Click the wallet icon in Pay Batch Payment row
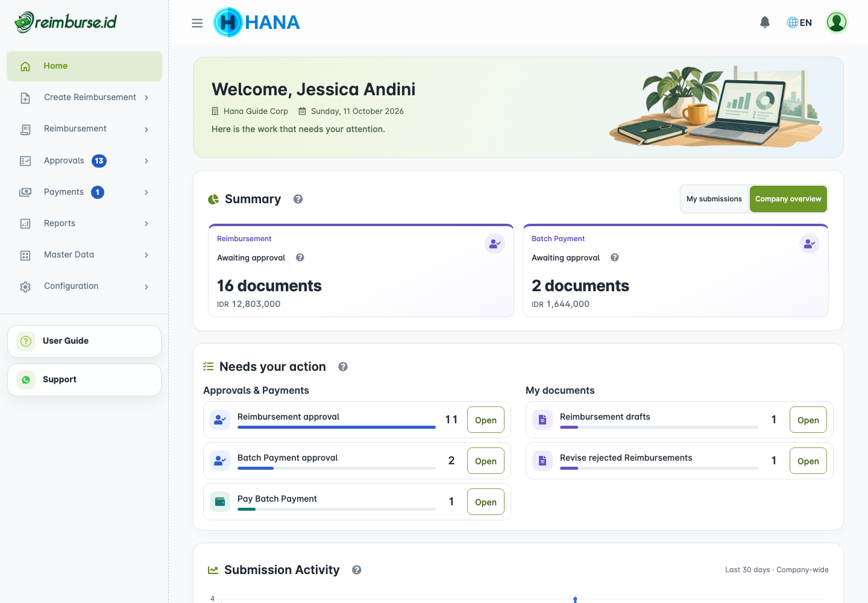This screenshot has height=603, width=868. [220, 502]
